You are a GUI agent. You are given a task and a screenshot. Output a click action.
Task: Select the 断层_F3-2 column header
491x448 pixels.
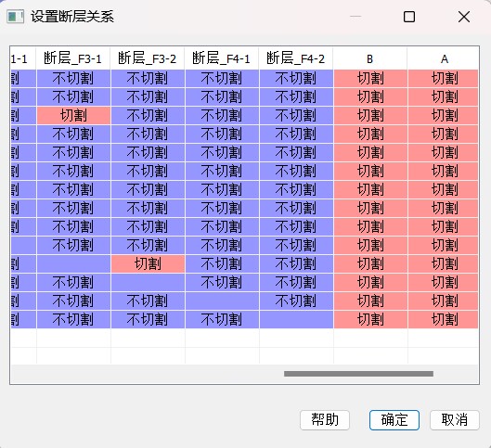(148, 58)
